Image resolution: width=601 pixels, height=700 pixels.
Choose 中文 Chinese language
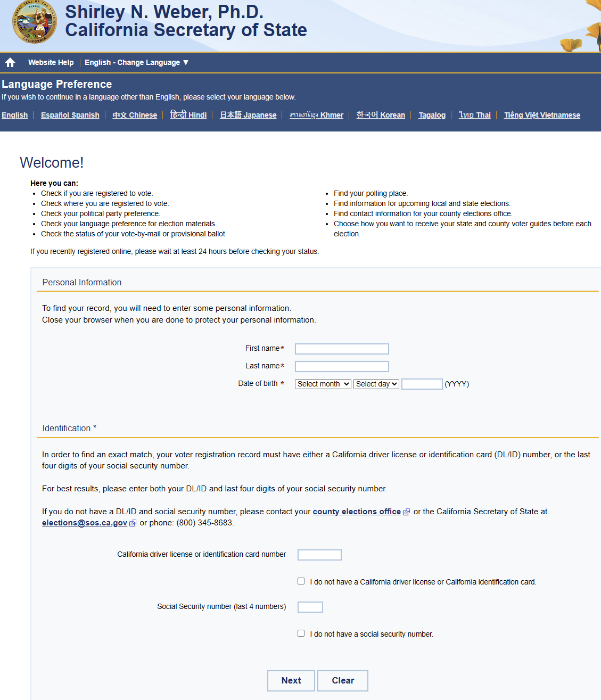135,115
